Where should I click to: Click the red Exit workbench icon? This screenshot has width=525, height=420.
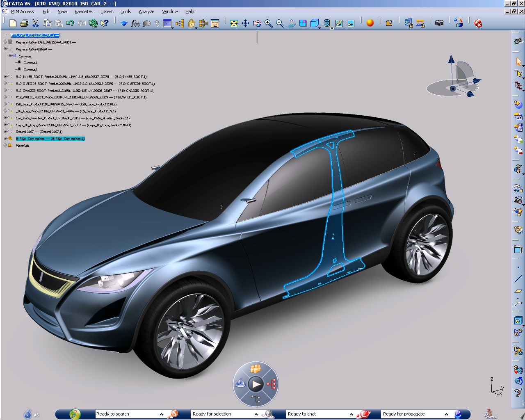click(478, 24)
